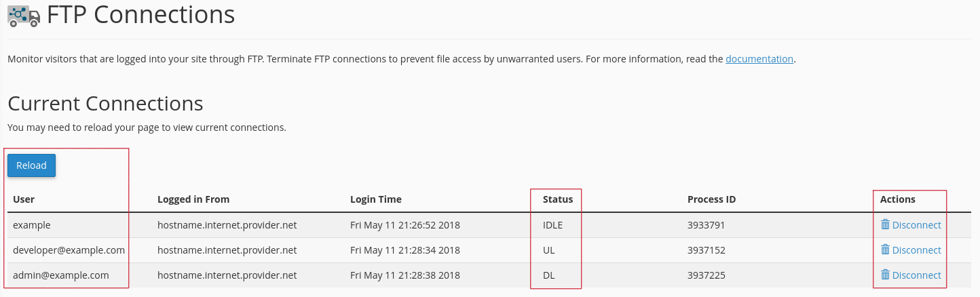980x297 pixels.
Task: Click trash icon for example user row
Action: tap(885, 224)
